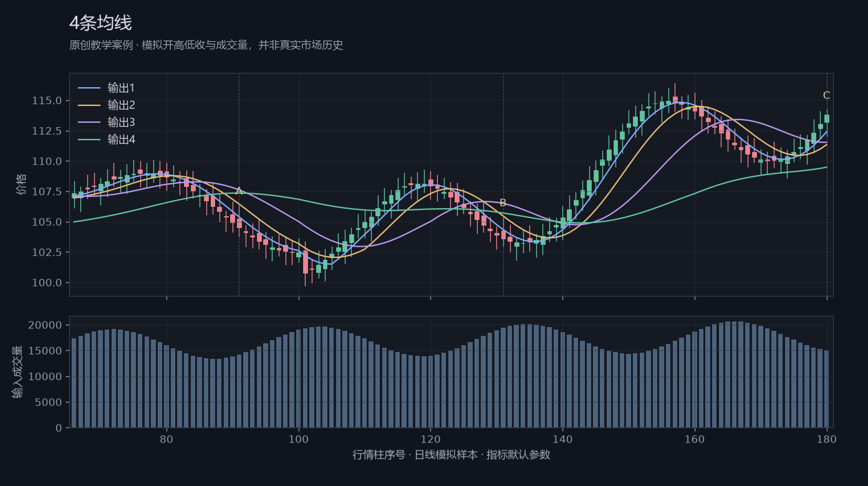
Task: Click x-axis tick label 160
Action: 695,439
